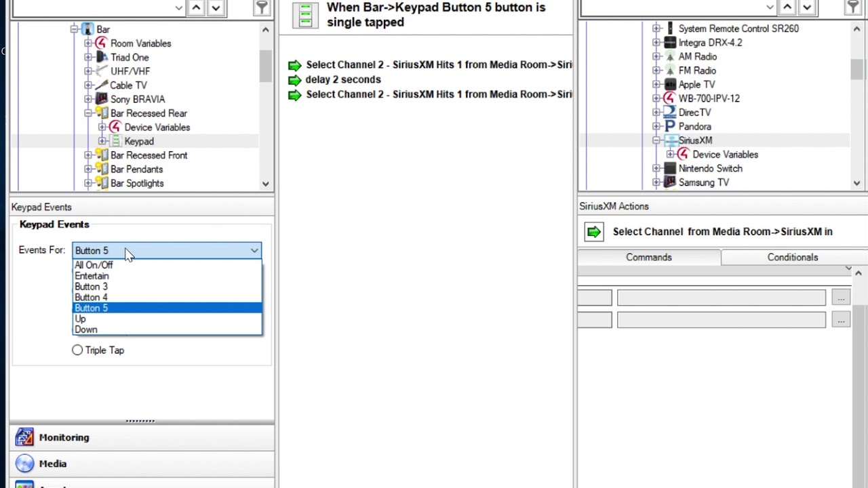Image resolution: width=868 pixels, height=488 pixels.
Task: Click the filter icon above the Bar device tree
Action: (x=261, y=7)
